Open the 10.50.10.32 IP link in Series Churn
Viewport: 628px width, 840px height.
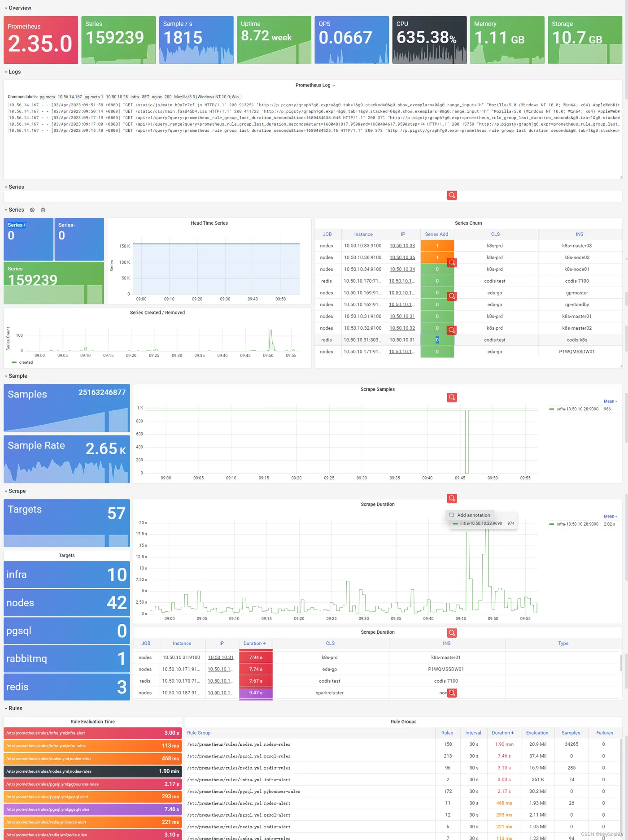(402, 328)
